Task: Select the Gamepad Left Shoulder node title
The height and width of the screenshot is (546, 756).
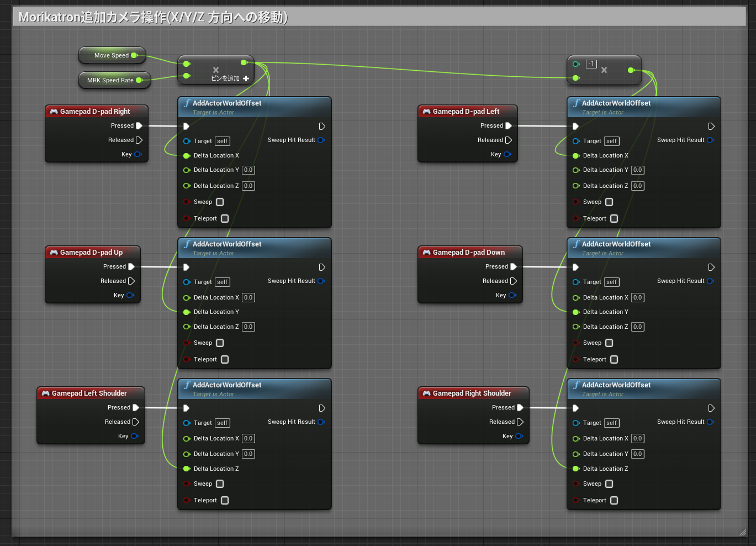Action: point(89,393)
